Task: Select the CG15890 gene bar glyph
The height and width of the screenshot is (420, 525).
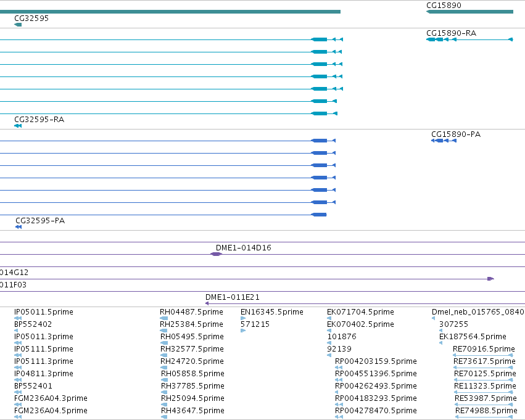Action: 469,12
